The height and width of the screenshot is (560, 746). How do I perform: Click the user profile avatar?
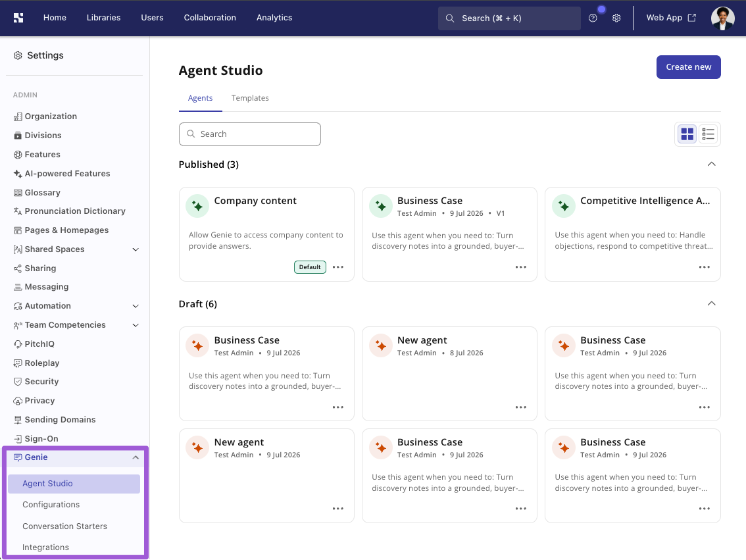click(x=723, y=18)
